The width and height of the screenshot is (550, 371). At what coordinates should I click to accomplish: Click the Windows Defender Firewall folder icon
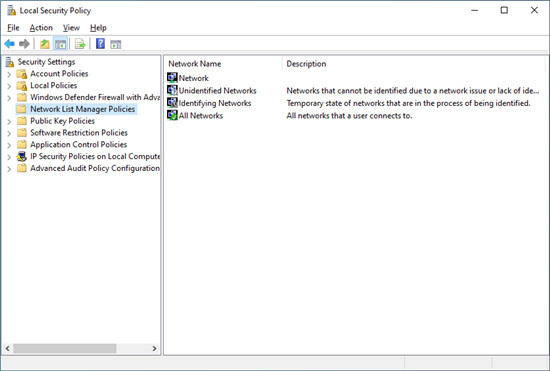pos(22,97)
